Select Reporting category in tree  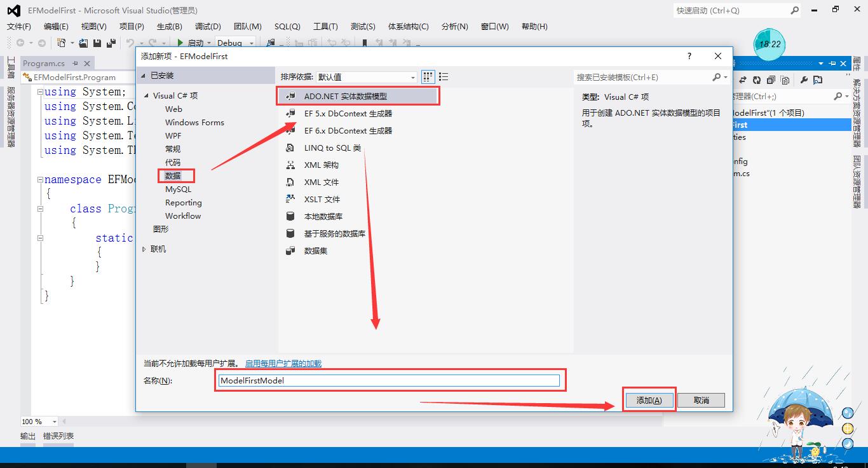click(184, 202)
